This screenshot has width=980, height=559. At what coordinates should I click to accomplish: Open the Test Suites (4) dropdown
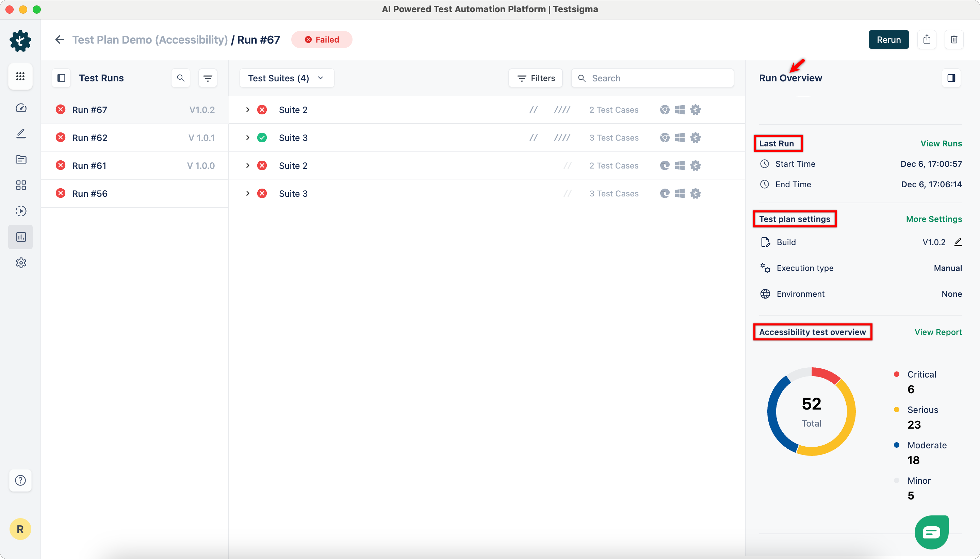click(286, 78)
